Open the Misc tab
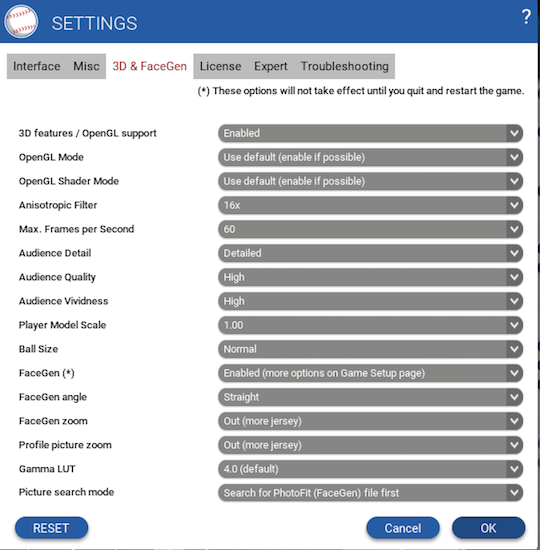Screen dimensions: 540x550 point(86,66)
